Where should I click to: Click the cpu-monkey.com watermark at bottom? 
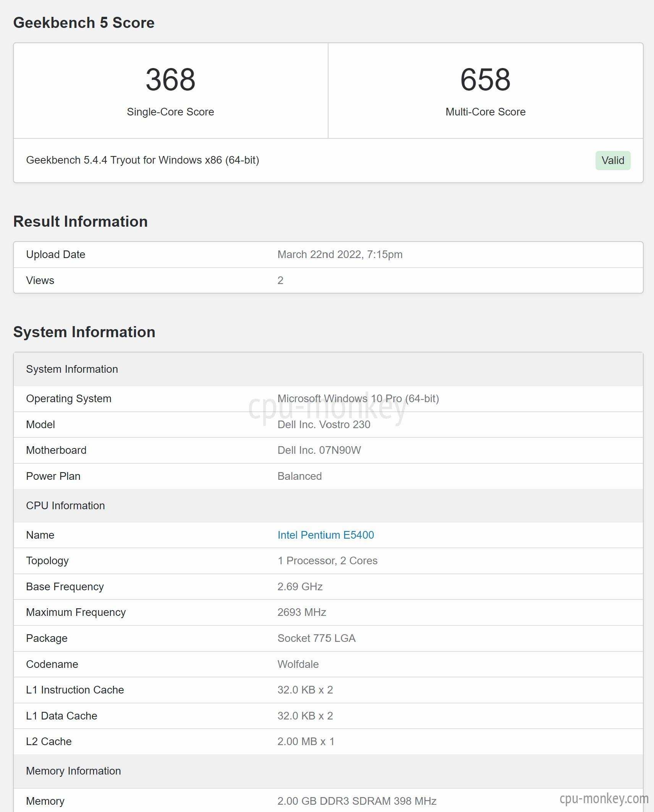604,798
